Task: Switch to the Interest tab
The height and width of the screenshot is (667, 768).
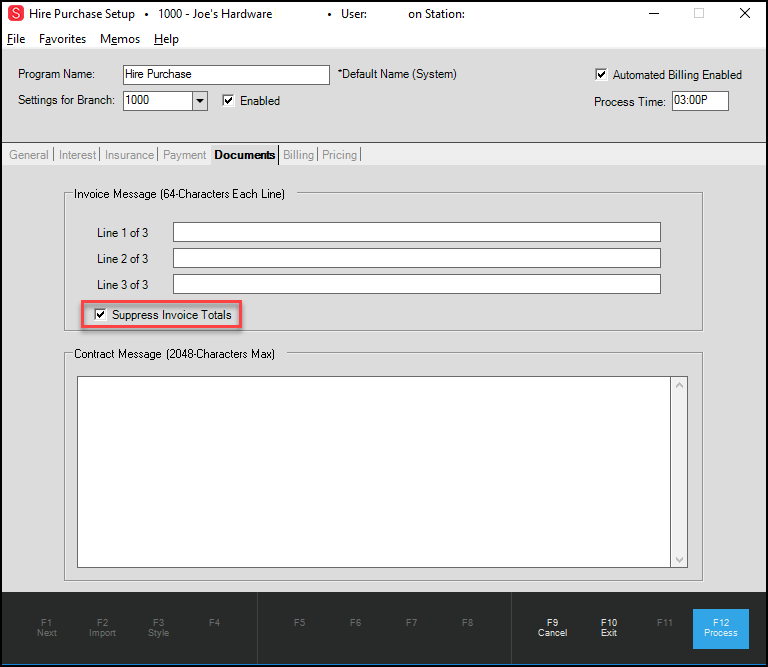Action: point(77,155)
